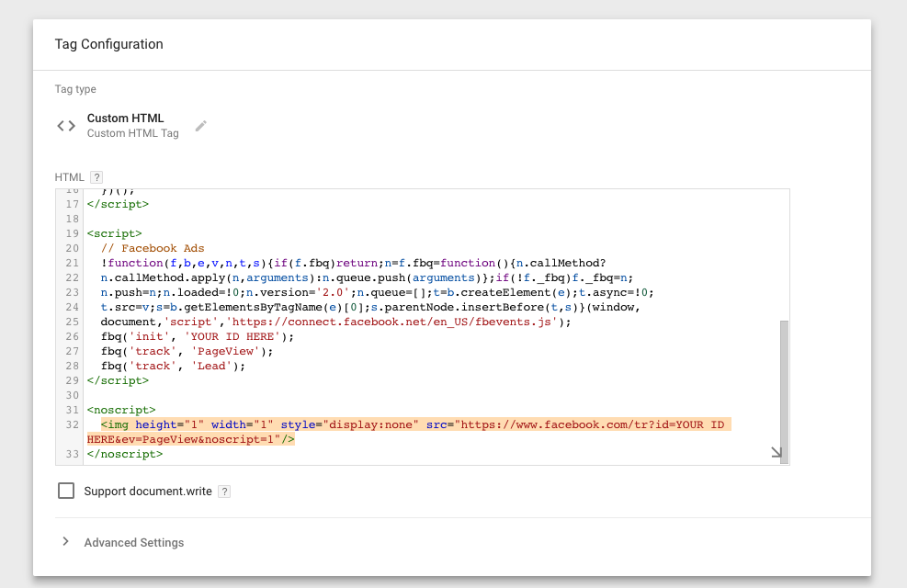Screen dimensions: 907x588
Task: Click the fbevents.js URL in code
Action: 391,322
